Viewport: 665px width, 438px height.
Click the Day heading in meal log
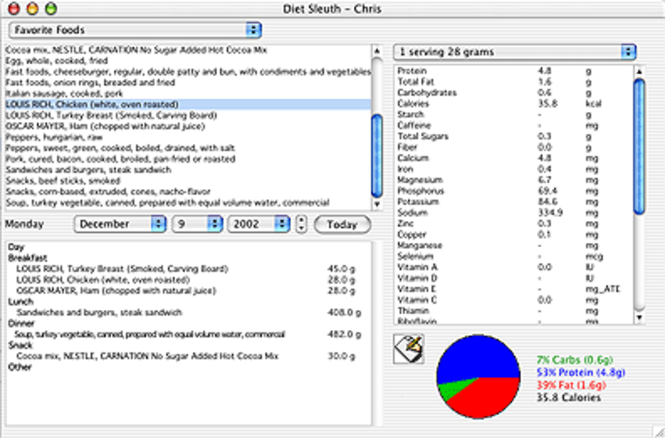pyautogui.click(x=16, y=247)
